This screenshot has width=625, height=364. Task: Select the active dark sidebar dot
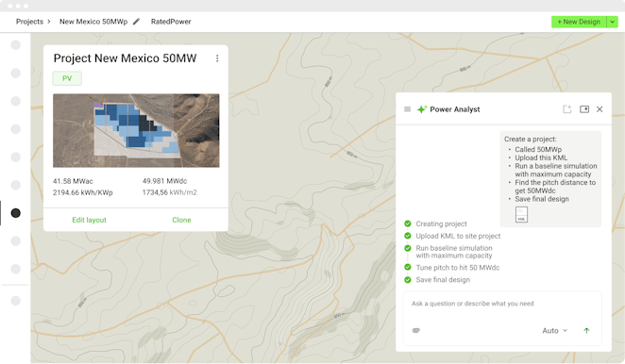point(15,213)
